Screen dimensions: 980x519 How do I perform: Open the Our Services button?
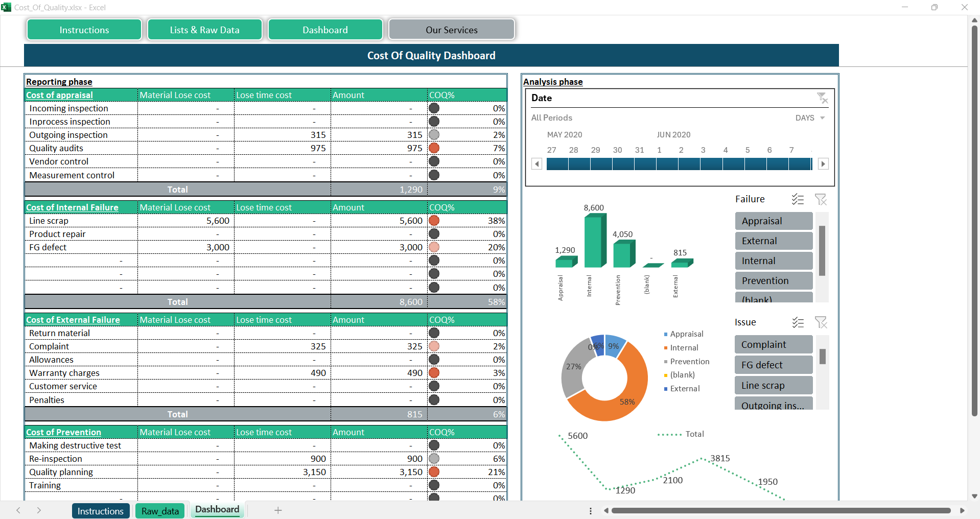pos(452,30)
